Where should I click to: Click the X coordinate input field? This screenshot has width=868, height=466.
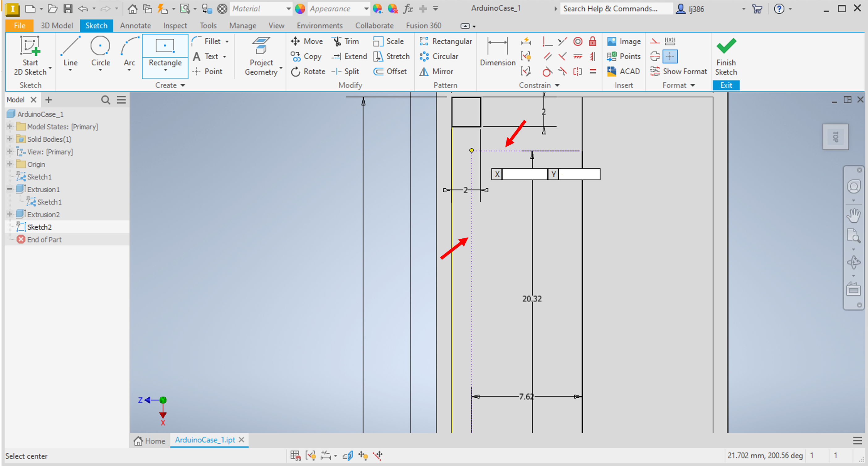pos(524,174)
